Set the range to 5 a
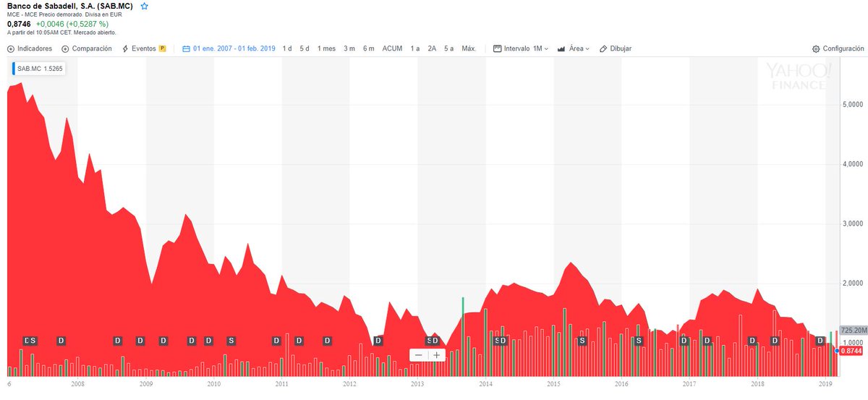 pos(449,48)
